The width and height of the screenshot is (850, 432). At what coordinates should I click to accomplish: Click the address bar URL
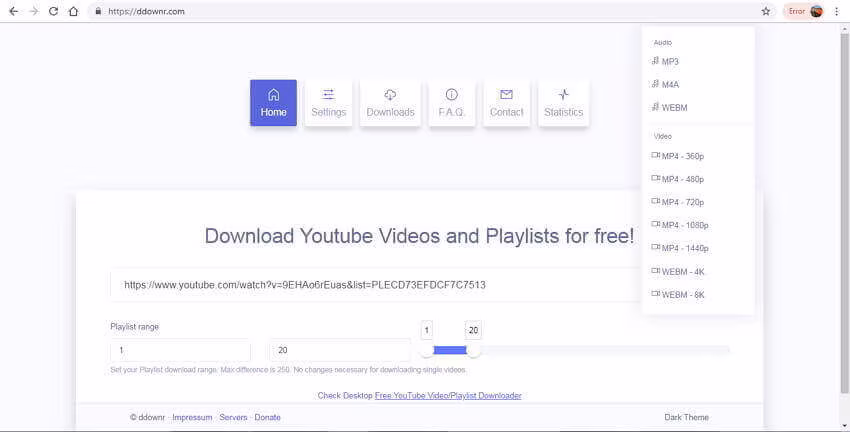click(x=146, y=11)
